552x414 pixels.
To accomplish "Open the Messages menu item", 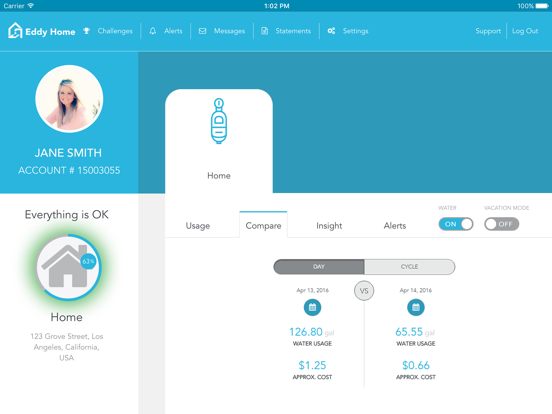I will tap(230, 31).
